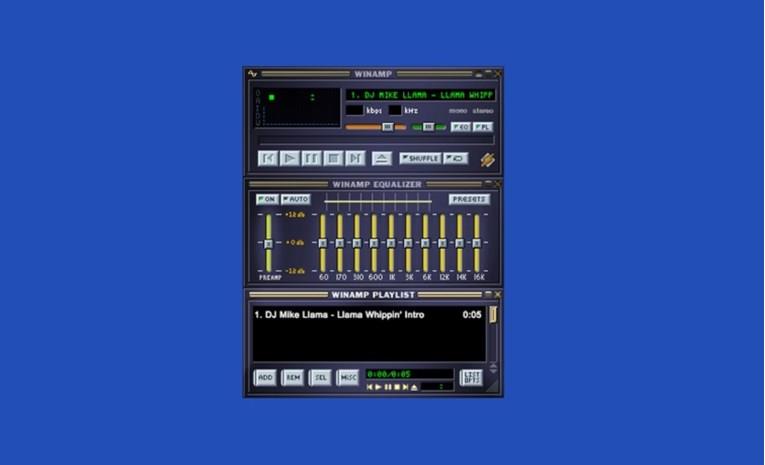This screenshot has width=765, height=465.
Task: Click the playlist scroll down arrow
Action: click(x=493, y=370)
